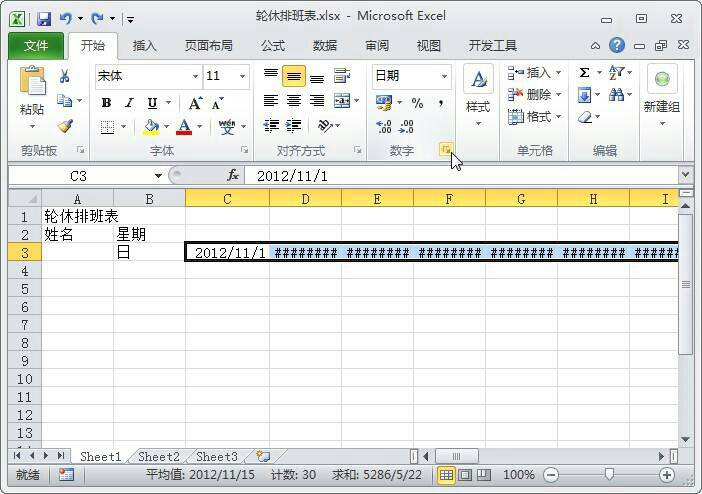Screen dimensions: 702x494
Task: Open Find and Select binoculars
Action: point(616,95)
